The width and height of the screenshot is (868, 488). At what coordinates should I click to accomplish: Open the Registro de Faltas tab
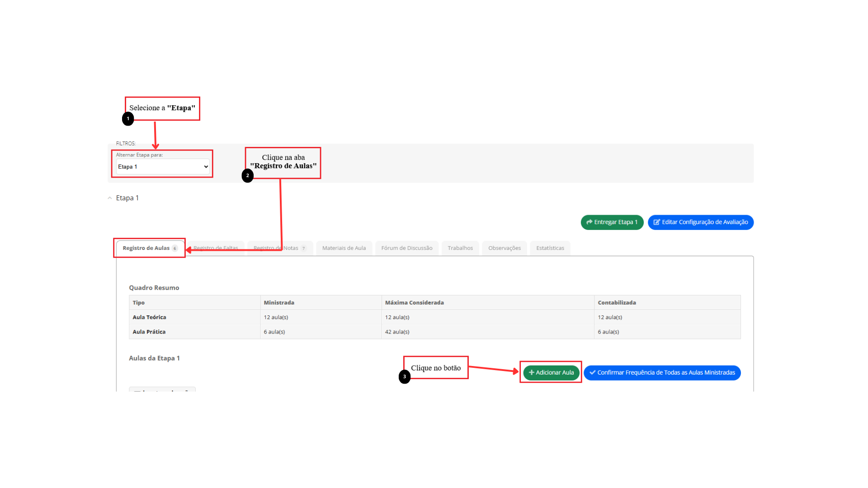[216, 248]
